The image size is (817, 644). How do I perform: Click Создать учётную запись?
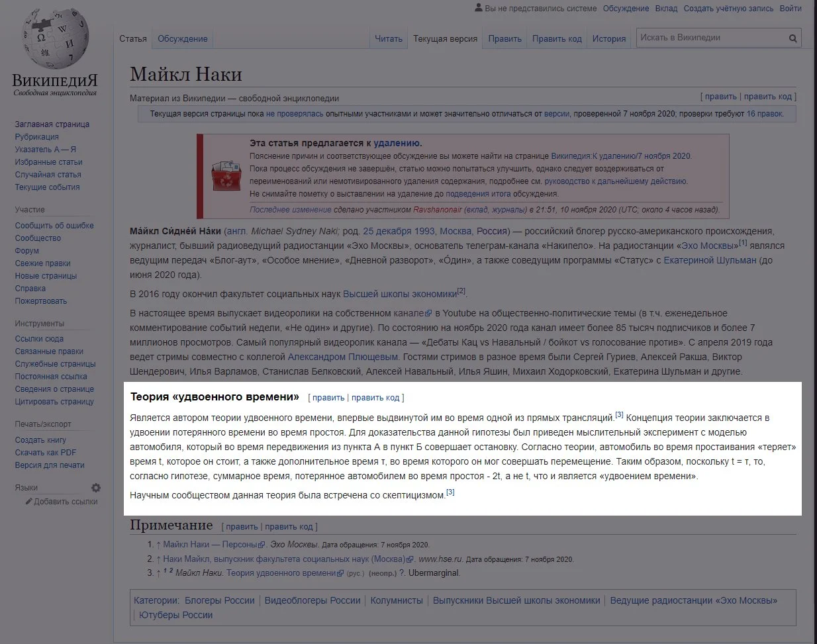(x=728, y=9)
